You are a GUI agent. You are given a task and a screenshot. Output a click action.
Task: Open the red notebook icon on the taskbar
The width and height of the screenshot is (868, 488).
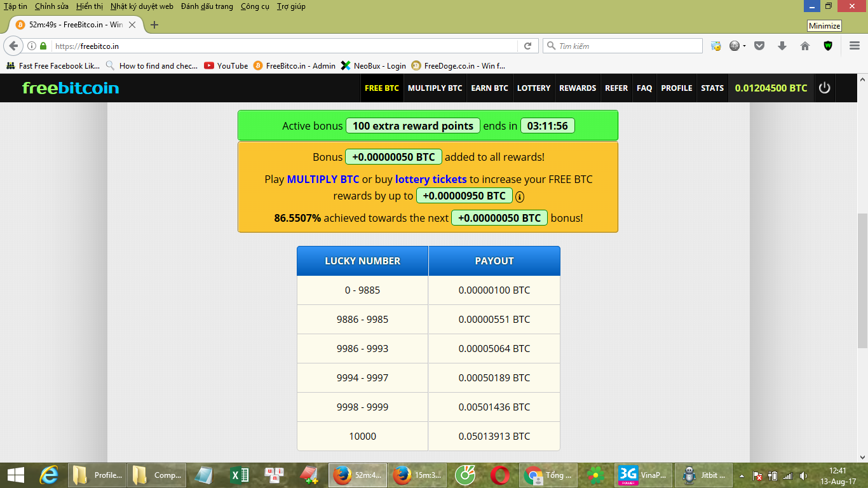[308, 475]
